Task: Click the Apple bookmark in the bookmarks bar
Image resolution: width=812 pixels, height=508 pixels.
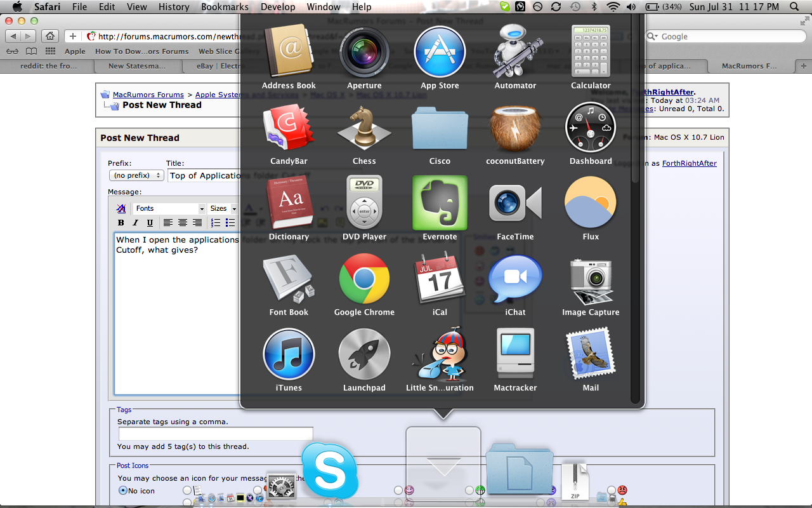Action: click(75, 51)
